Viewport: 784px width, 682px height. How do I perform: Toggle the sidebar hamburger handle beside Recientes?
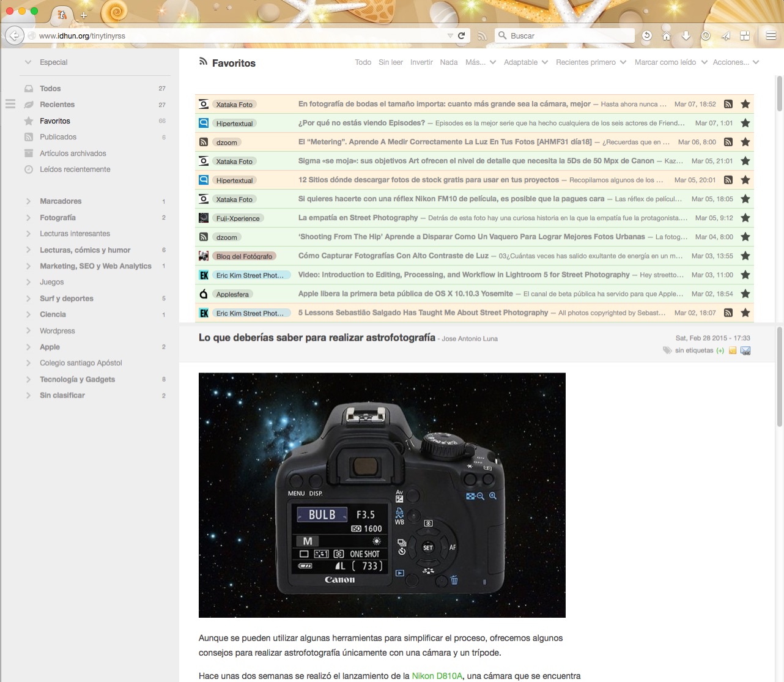pos(10,104)
